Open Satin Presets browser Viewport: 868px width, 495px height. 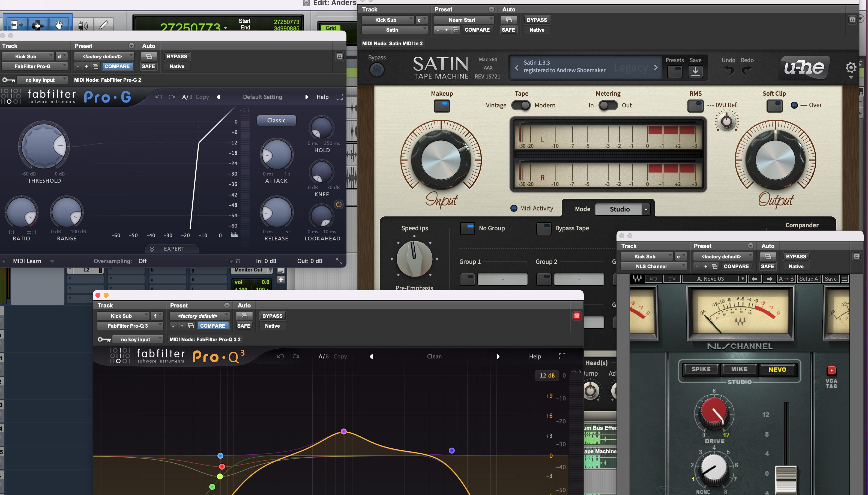[x=675, y=71]
